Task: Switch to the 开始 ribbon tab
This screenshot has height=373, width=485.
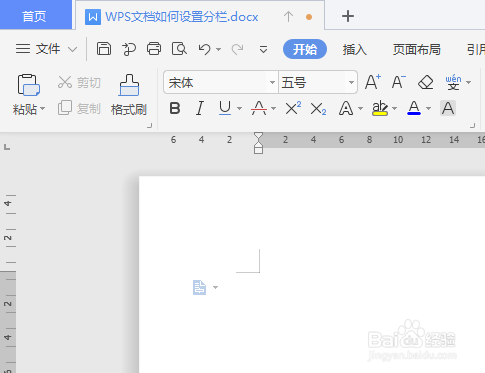Action: tap(305, 49)
